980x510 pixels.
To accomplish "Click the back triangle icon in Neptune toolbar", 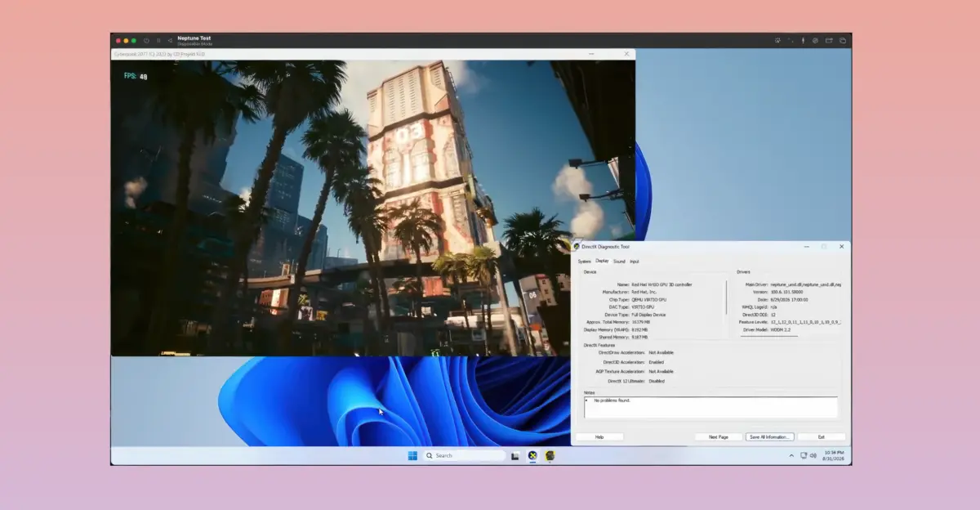I will [x=170, y=40].
